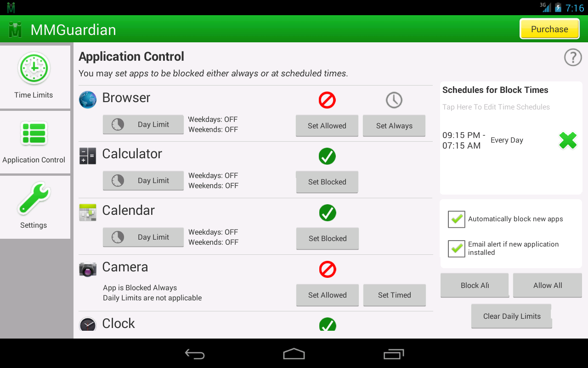588x368 pixels.
Task: Click the Clock app icon
Action: click(88, 323)
